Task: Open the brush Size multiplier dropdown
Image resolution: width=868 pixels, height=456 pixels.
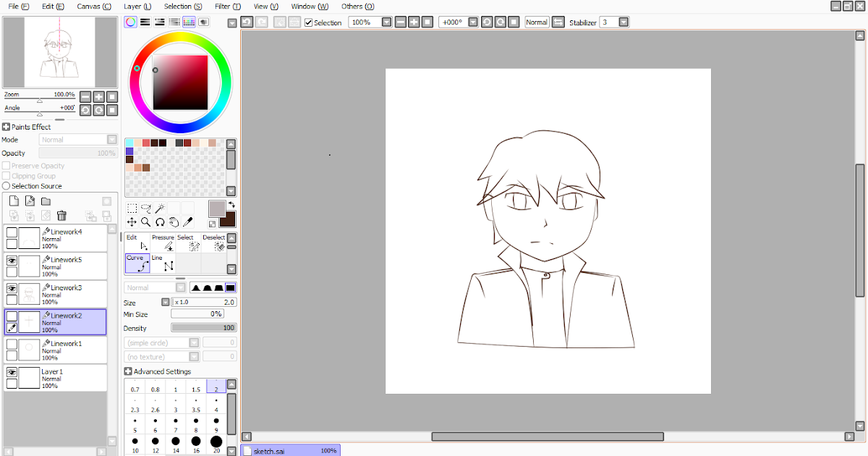Action: (166, 302)
